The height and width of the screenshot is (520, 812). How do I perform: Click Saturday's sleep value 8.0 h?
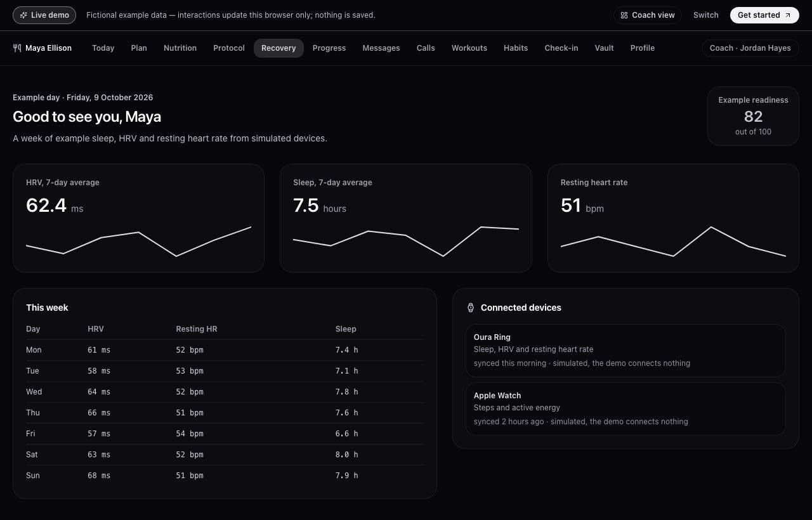tap(347, 455)
